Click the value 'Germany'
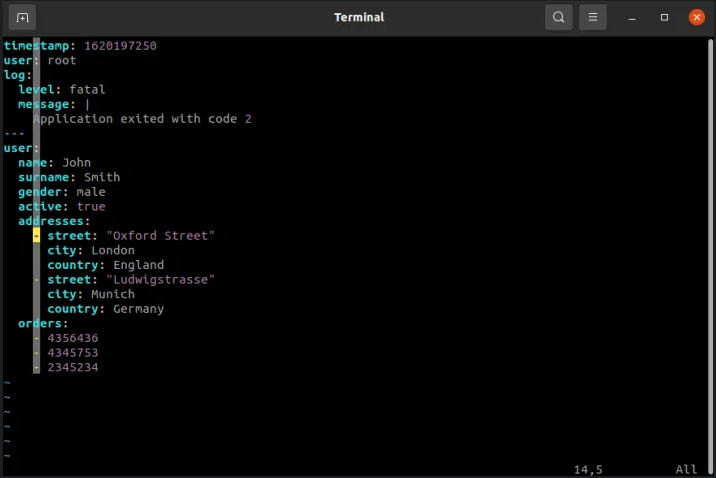The height and width of the screenshot is (478, 716). 138,309
